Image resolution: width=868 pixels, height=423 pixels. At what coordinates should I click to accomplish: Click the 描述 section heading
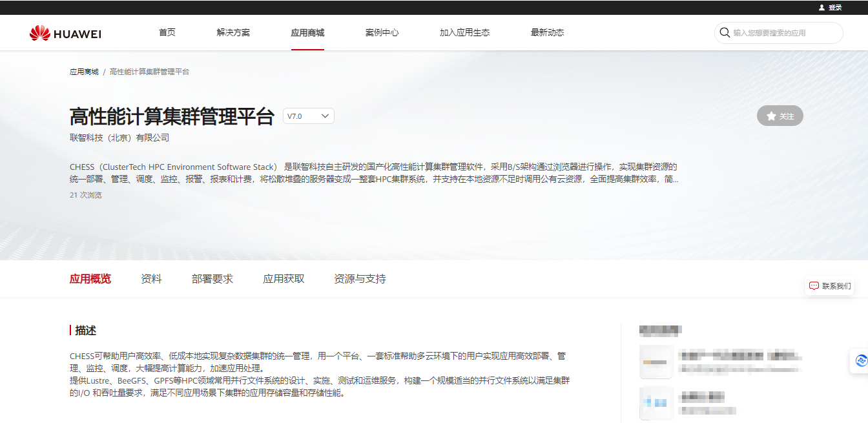[85, 330]
